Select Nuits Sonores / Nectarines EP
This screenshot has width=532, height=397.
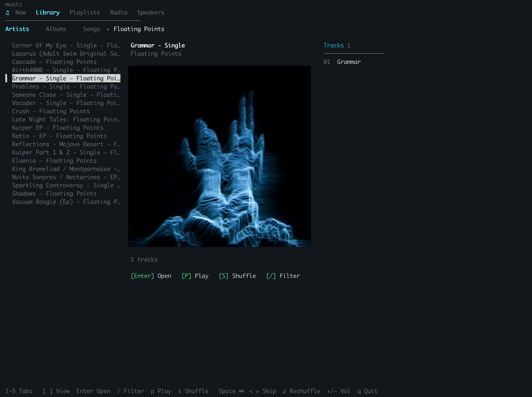tap(66, 177)
